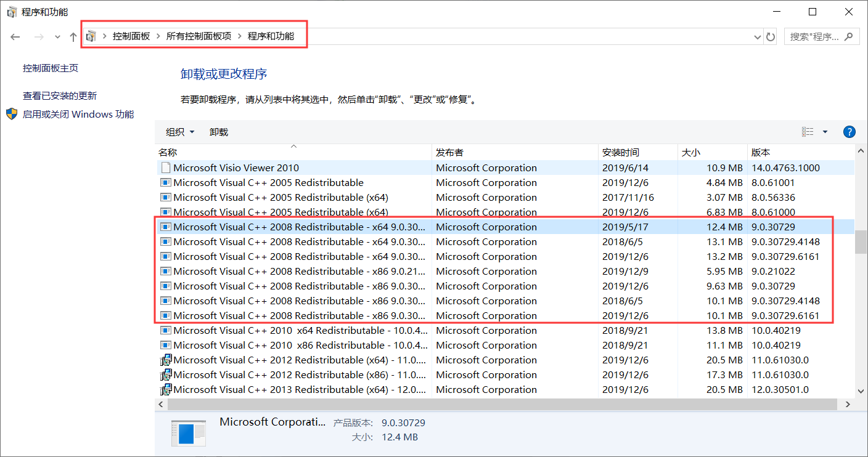This screenshot has height=457, width=868.
Task: Click icon of Visual C++ 2005 x64 row 8.0.56336
Action: click(x=165, y=197)
